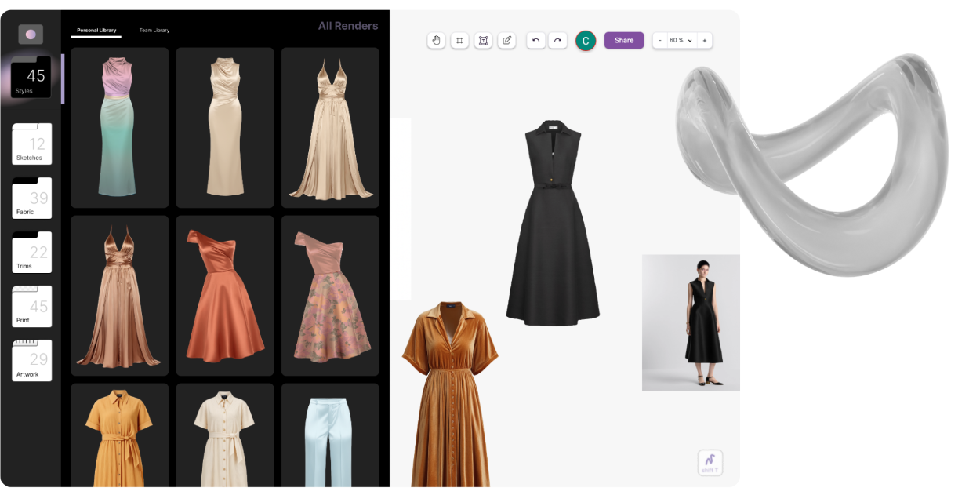Select the text box tool
980x495 pixels.
coord(484,40)
